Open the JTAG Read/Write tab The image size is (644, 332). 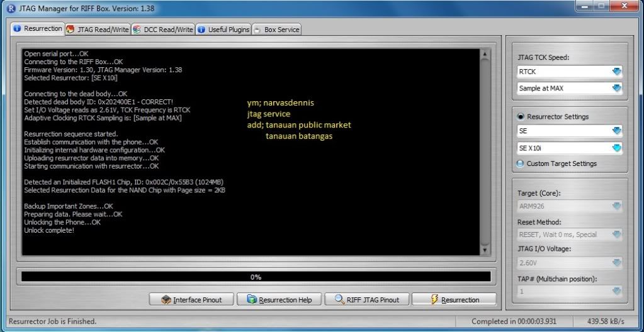pos(98,30)
